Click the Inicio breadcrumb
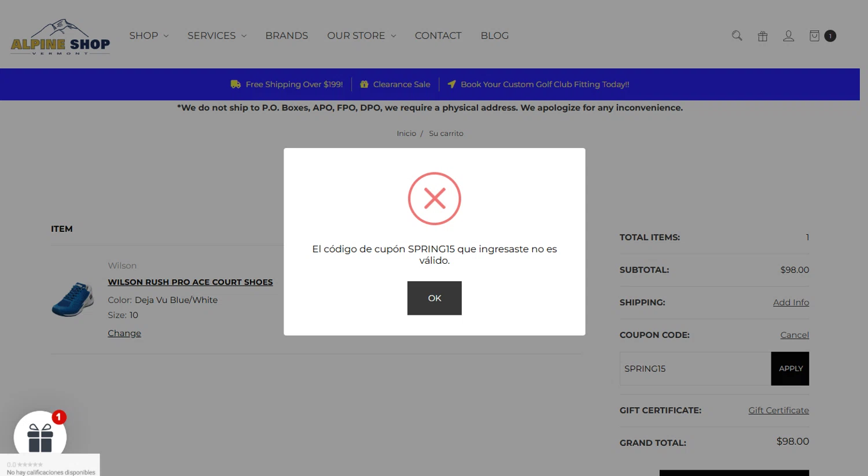The height and width of the screenshot is (476, 868). pos(406,134)
